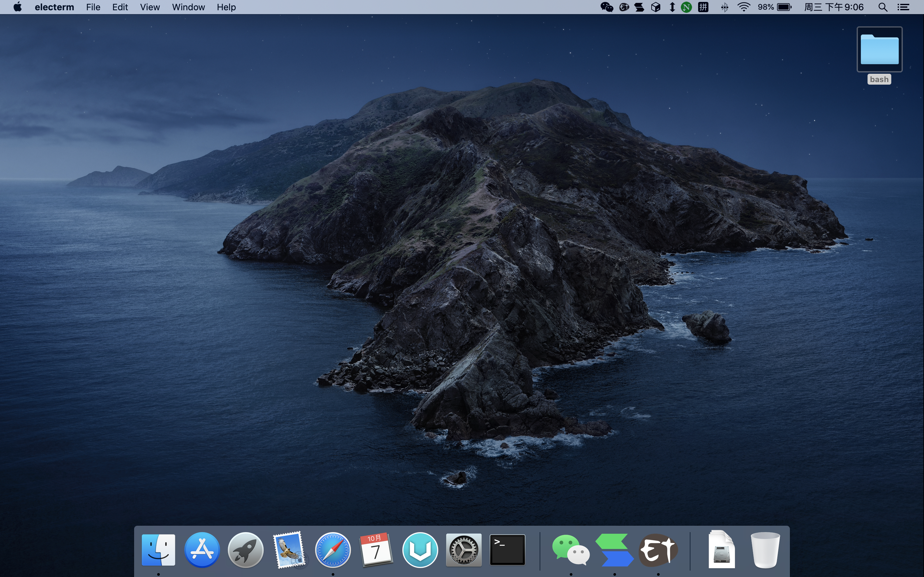Screen dimensions: 924x577
Task: Launch Safari browser from Dock
Action: click(x=333, y=550)
